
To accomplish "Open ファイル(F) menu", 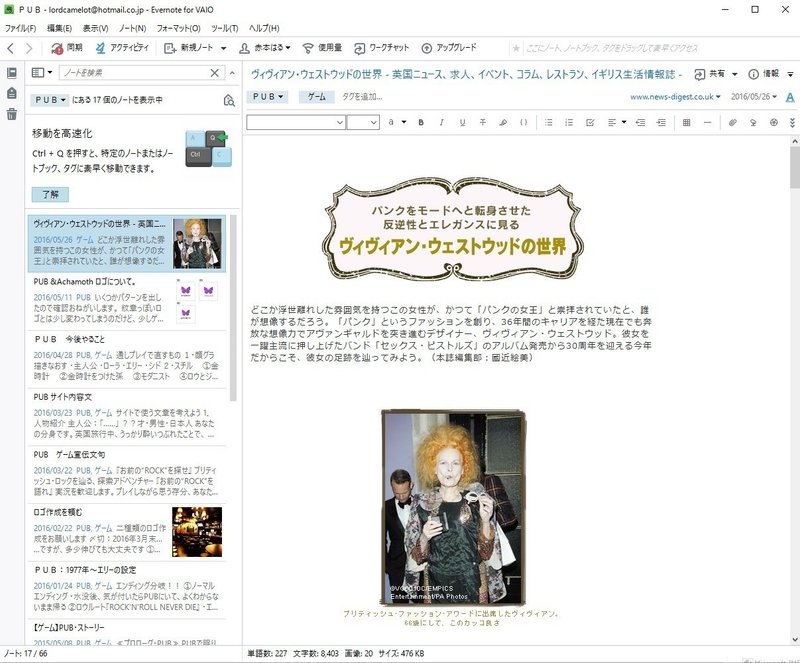I will [20, 29].
